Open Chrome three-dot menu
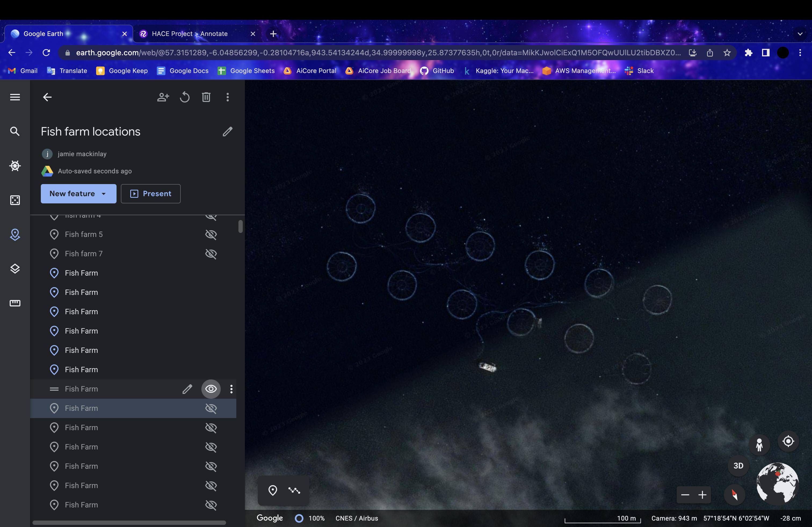The image size is (812, 527). pyautogui.click(x=800, y=53)
